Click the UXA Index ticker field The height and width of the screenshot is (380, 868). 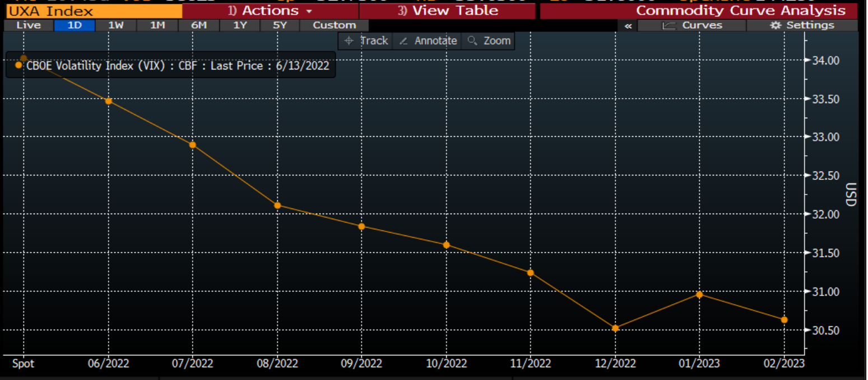[x=93, y=11]
